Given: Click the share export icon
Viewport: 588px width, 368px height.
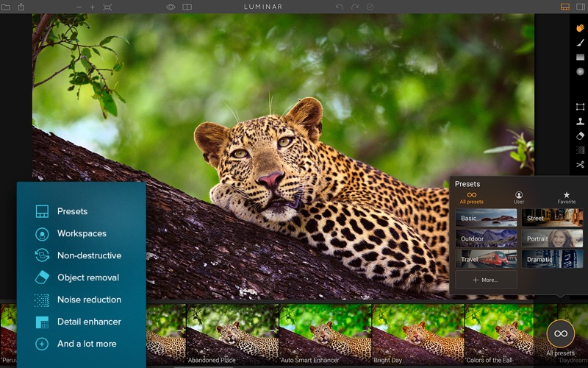Looking at the screenshot, I should 21,7.
